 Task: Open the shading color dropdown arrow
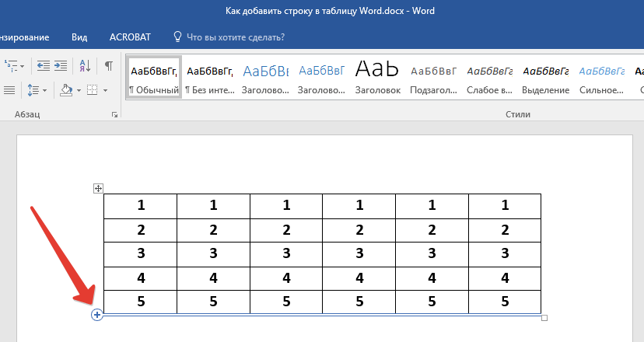(x=79, y=91)
